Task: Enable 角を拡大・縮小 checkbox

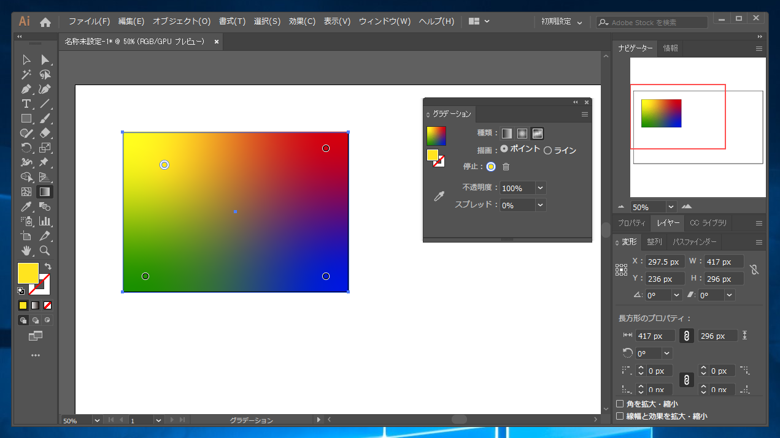Action: pos(620,404)
